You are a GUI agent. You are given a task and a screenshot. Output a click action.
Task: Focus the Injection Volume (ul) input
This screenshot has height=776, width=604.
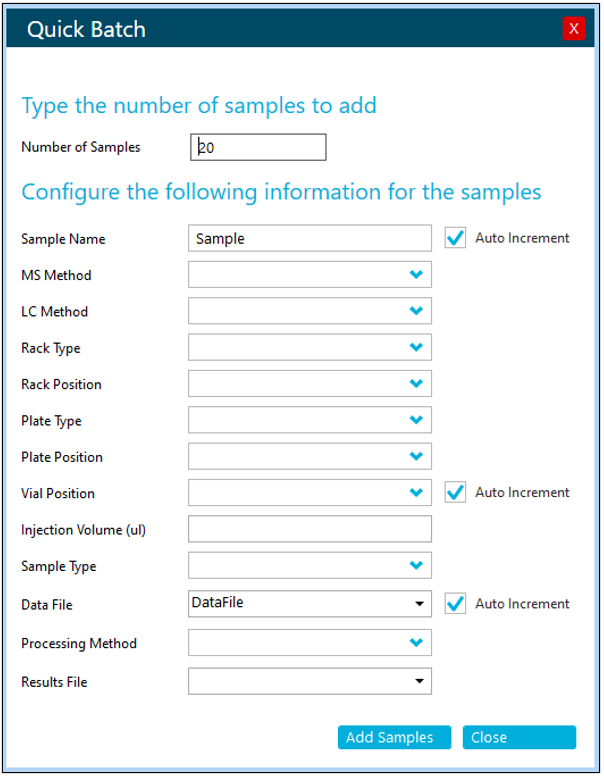309,530
